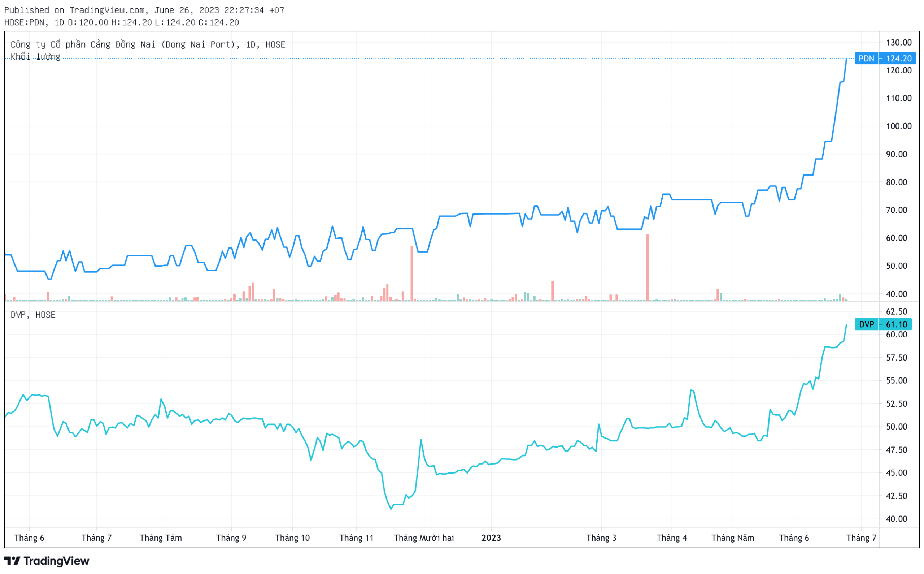Click the 100.00 price scale label
Screen dimensions: 924x574
coord(899,126)
